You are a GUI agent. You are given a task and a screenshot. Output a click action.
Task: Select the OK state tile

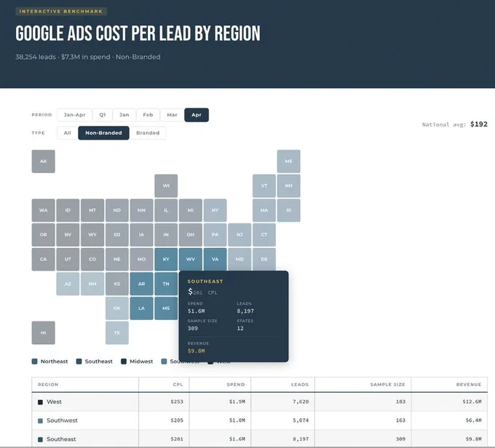coord(116,308)
